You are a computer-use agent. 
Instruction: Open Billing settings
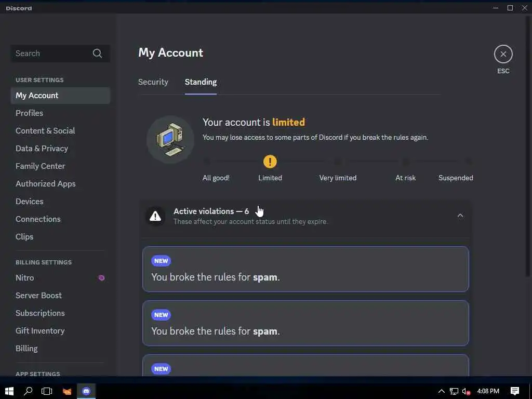pos(60,349)
